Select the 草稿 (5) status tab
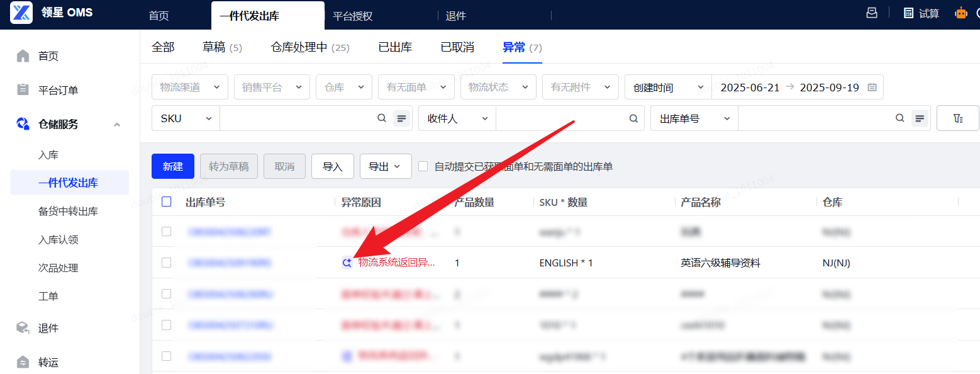Image resolution: width=980 pixels, height=374 pixels. (x=222, y=47)
